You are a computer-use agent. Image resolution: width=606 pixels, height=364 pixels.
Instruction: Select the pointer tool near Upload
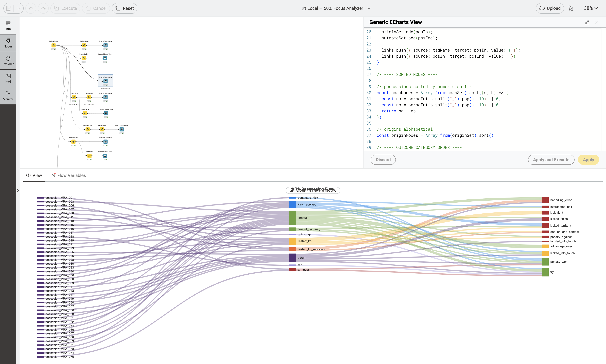point(571,8)
